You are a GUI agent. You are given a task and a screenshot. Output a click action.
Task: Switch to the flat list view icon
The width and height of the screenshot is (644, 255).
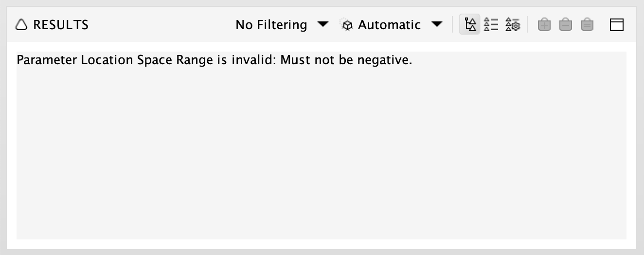(x=492, y=24)
